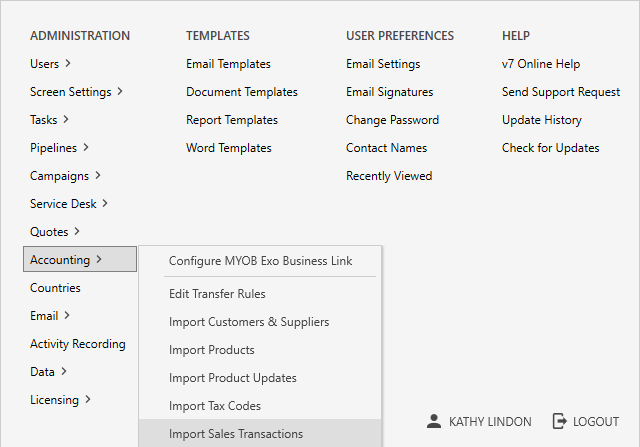
Task: Open the Service Desk submenu
Action: point(69,204)
